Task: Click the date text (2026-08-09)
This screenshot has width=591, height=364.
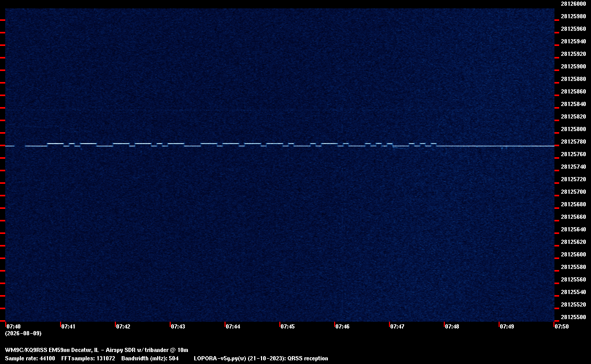Action: click(x=23, y=333)
